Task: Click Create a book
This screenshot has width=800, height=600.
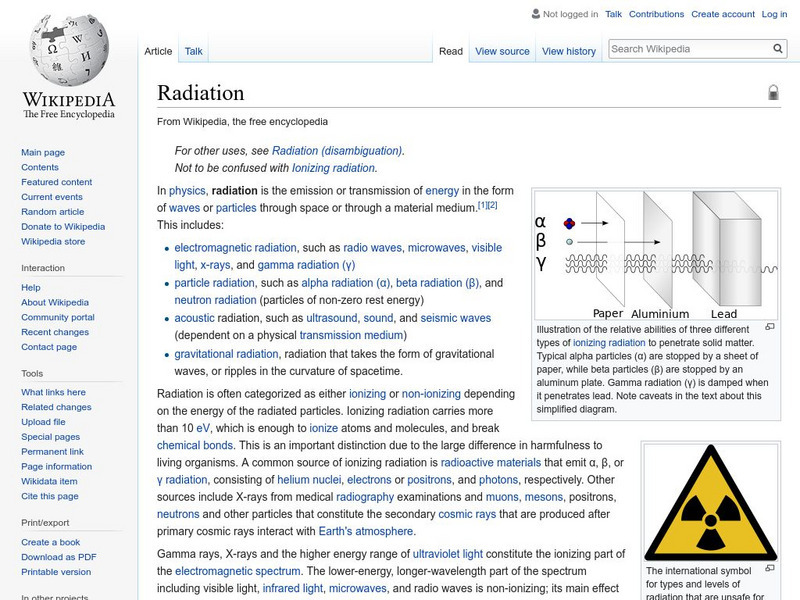Action: (x=51, y=542)
